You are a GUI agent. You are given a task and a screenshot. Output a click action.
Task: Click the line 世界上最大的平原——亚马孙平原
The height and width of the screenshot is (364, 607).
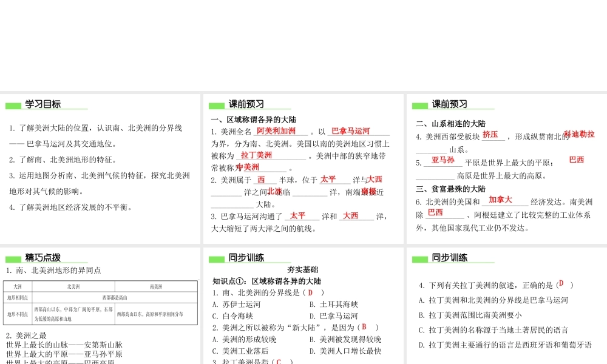pyautogui.click(x=64, y=354)
